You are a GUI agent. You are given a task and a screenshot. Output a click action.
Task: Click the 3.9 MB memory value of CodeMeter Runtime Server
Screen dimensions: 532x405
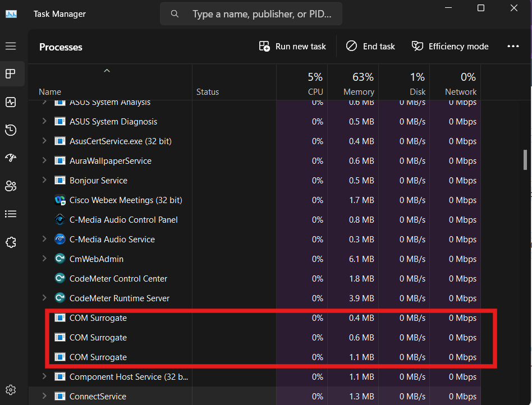[361, 298]
